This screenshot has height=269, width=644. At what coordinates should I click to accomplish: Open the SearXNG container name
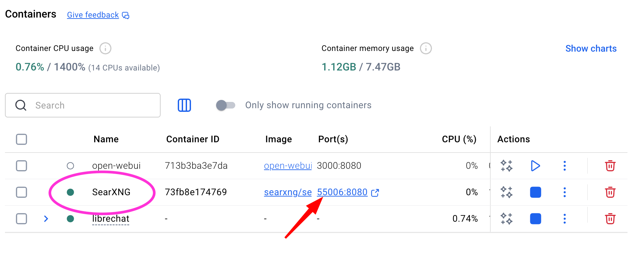tap(111, 192)
